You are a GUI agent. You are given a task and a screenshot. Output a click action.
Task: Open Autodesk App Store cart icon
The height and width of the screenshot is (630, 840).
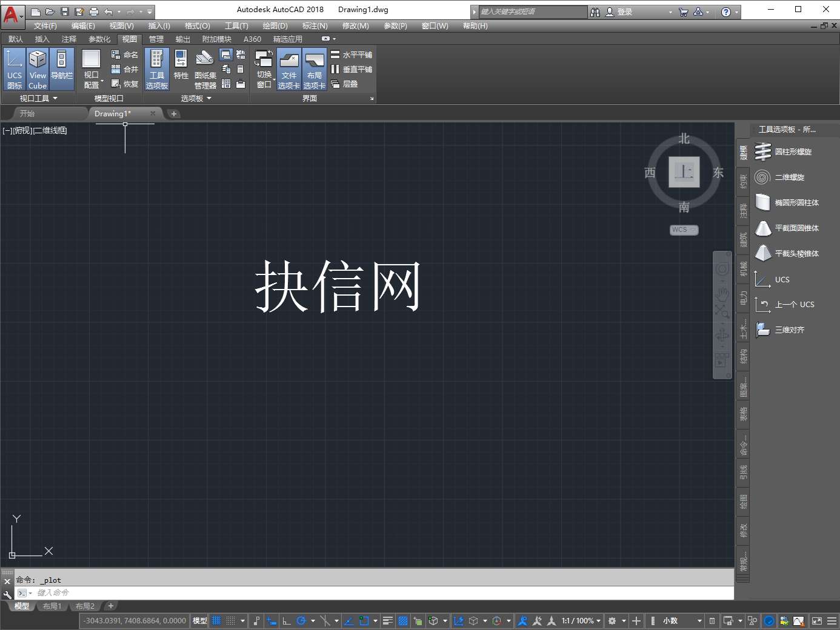click(684, 12)
